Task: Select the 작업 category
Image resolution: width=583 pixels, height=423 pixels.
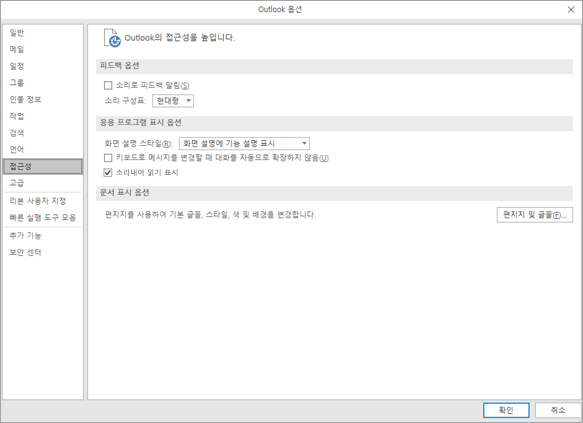Action: click(42, 116)
